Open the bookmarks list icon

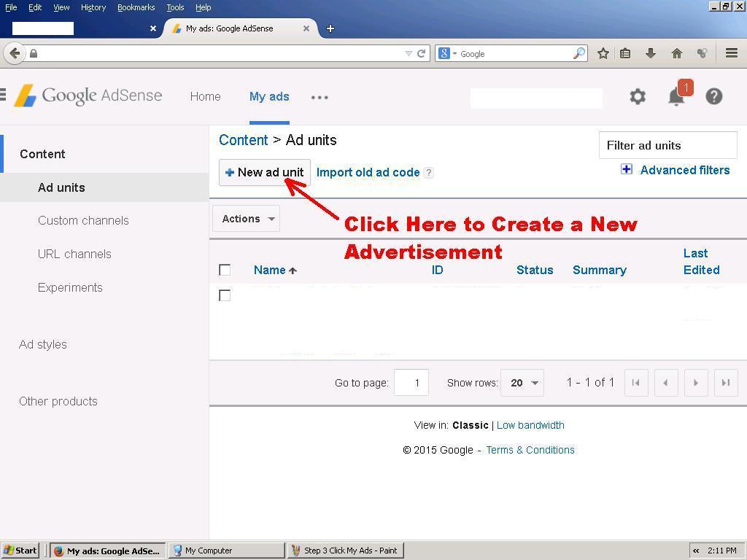point(625,53)
